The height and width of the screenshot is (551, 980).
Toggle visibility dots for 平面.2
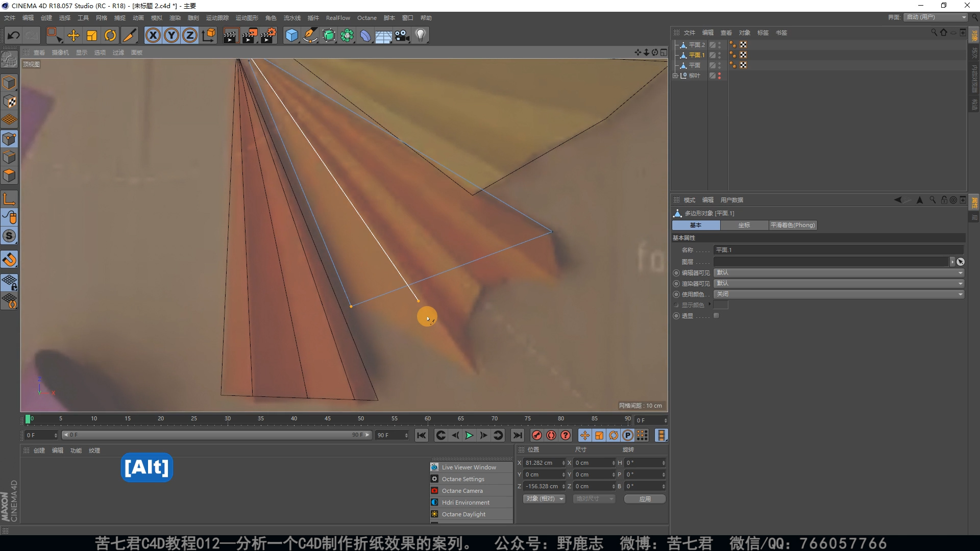tap(720, 45)
